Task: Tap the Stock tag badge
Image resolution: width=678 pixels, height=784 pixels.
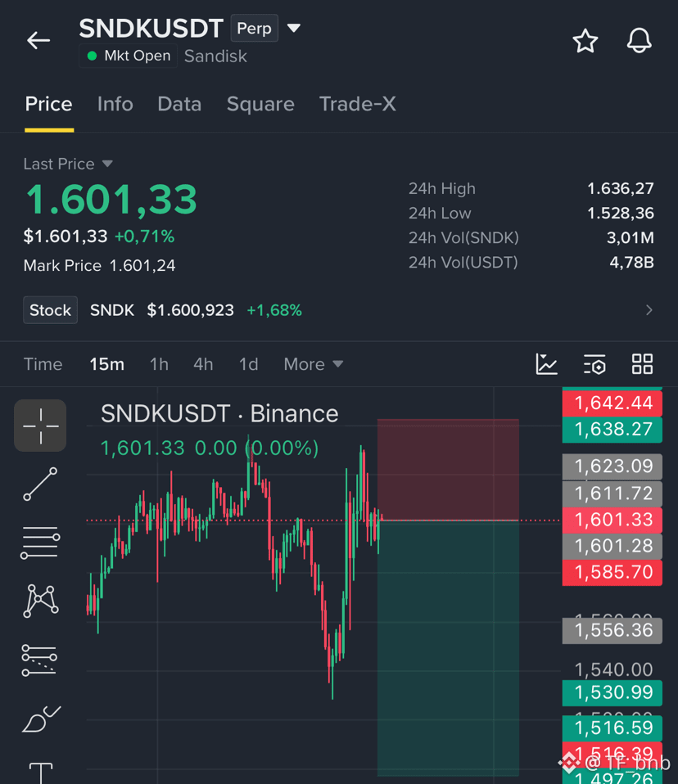Action: click(x=50, y=310)
